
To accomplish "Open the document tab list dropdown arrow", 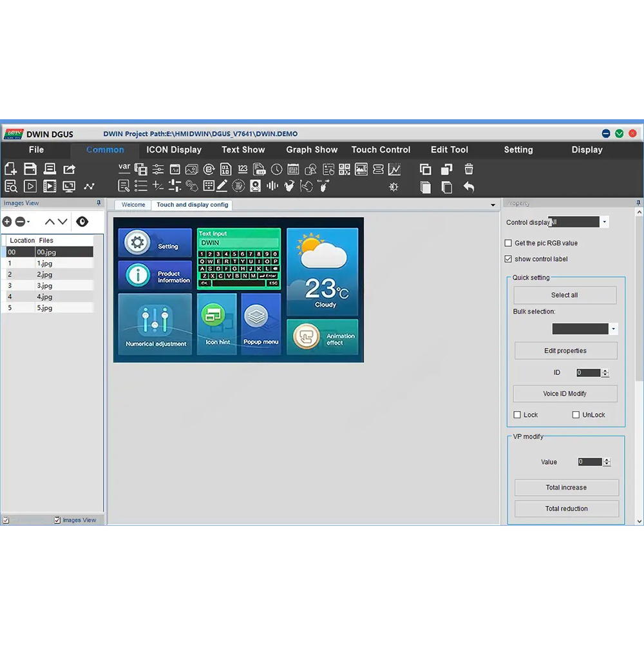I will coord(493,206).
